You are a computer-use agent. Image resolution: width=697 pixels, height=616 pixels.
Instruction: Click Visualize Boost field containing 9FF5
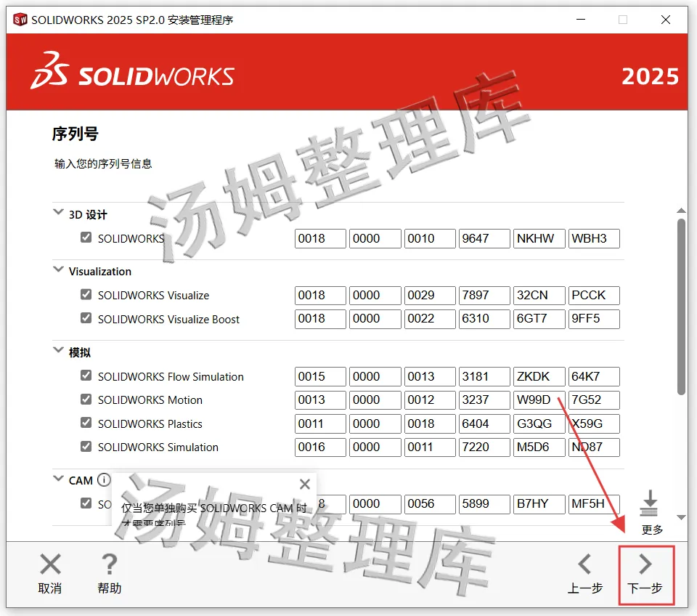(594, 319)
